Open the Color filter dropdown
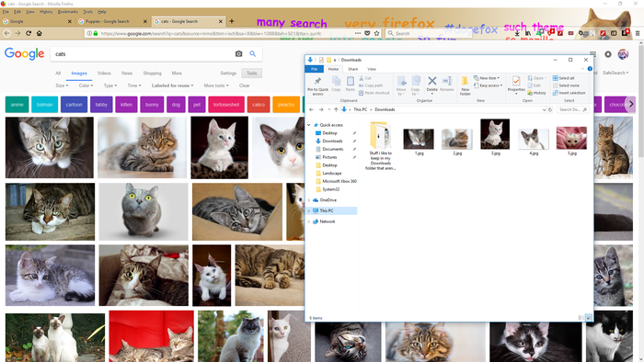644x362 pixels. (86, 85)
